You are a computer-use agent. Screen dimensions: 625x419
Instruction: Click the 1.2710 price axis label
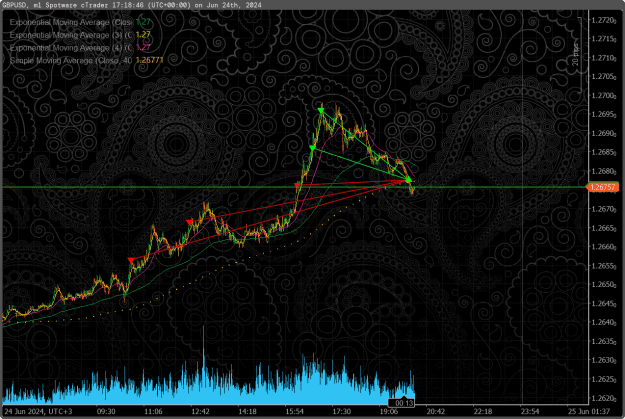click(x=603, y=58)
